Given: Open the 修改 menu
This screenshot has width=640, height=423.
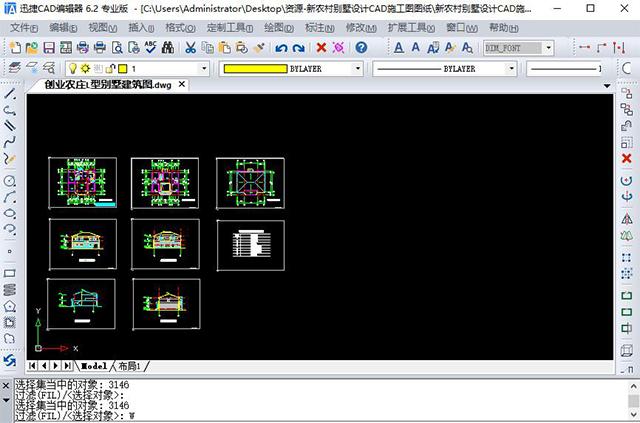Looking at the screenshot, I should tap(361, 28).
